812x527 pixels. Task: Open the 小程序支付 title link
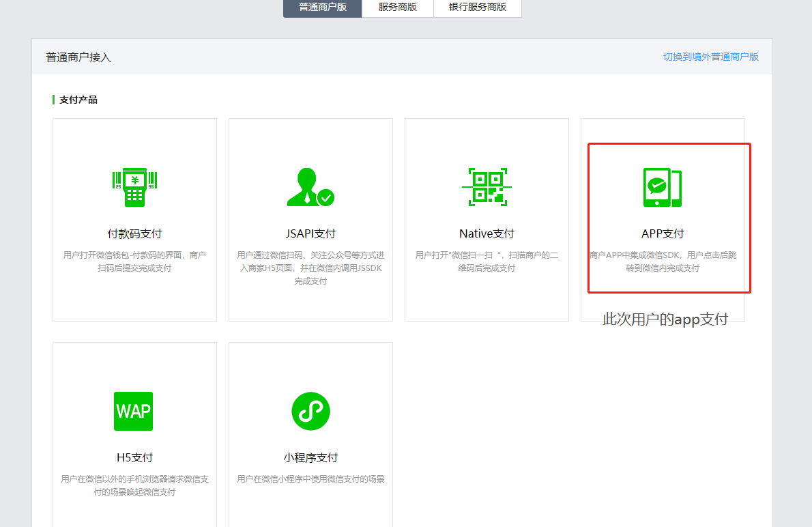click(x=310, y=457)
